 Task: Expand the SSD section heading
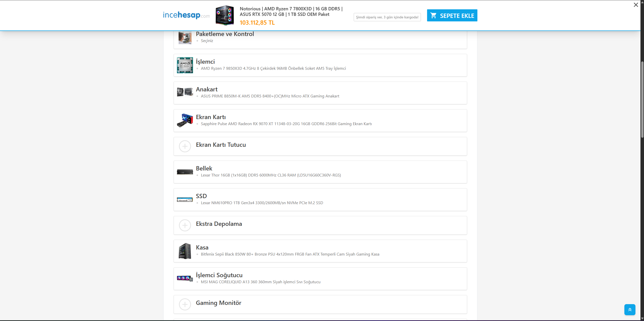pos(201,196)
